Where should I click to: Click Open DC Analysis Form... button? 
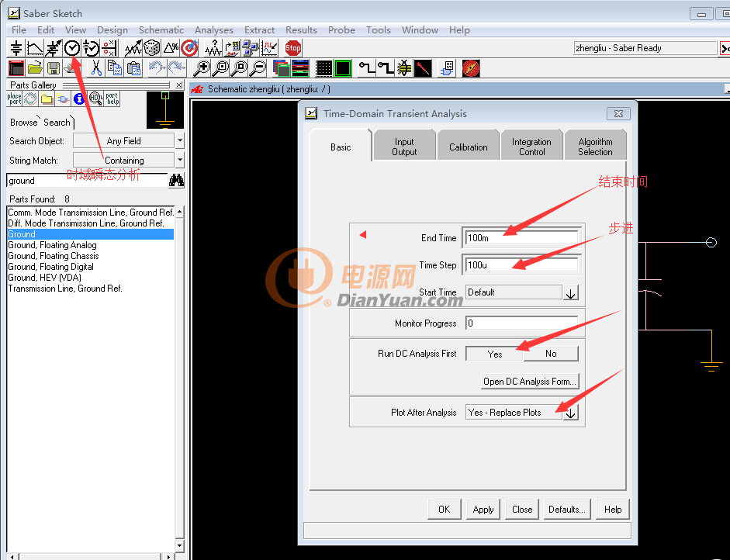point(530,382)
